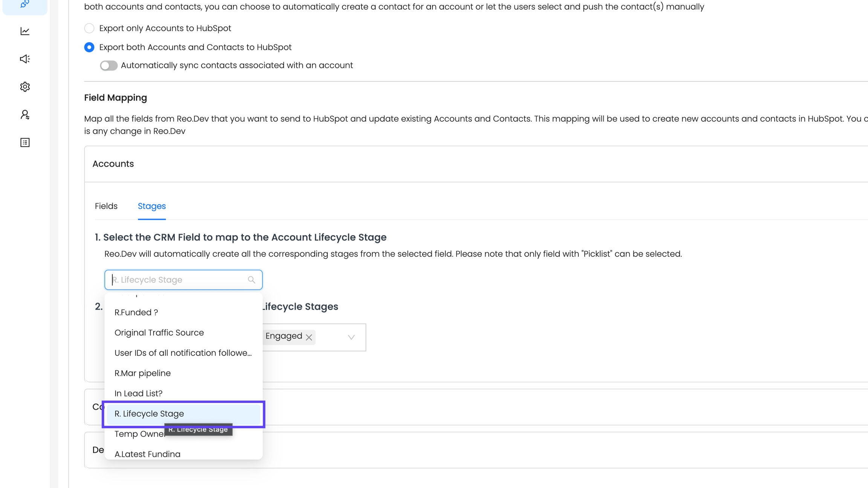This screenshot has width=868, height=488.
Task: Expand the Engaged stages dropdown chevron
Action: (x=351, y=337)
